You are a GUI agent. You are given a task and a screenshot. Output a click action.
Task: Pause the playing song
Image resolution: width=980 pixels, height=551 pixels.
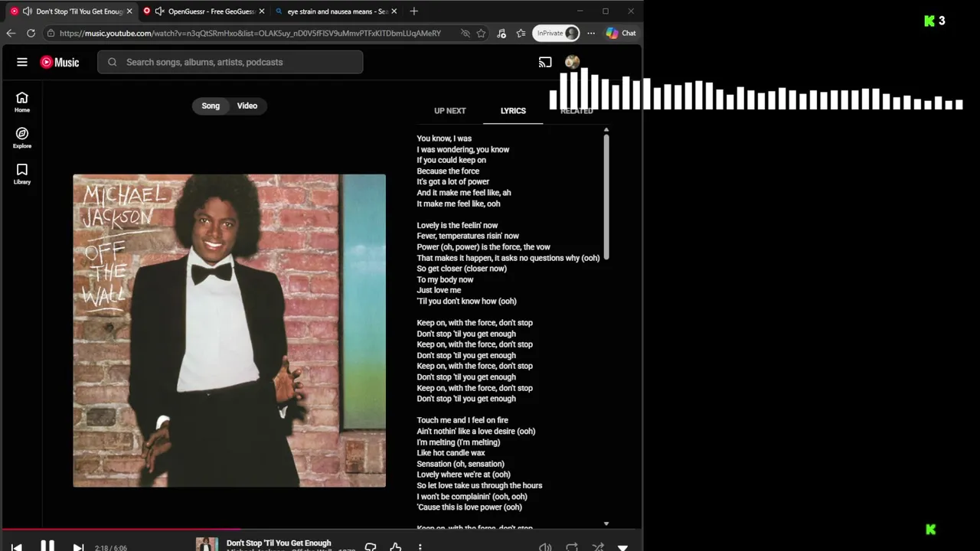[47, 546]
